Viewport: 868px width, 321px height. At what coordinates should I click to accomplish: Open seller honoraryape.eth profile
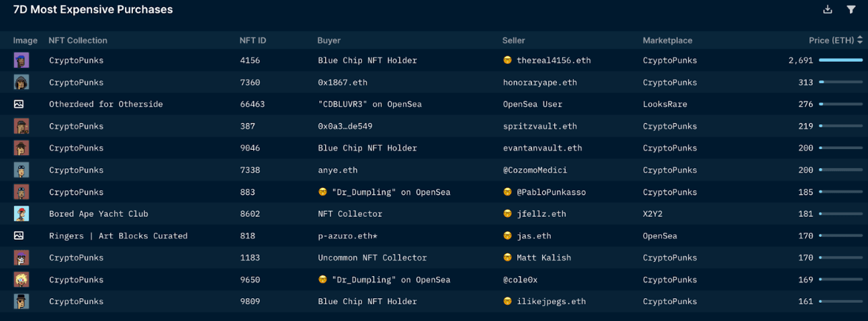(540, 83)
